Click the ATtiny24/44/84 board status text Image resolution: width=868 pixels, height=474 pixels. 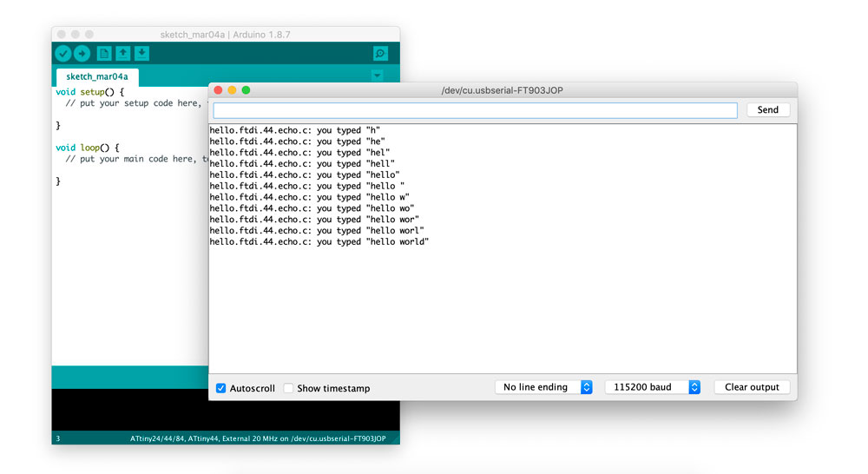tap(258, 438)
